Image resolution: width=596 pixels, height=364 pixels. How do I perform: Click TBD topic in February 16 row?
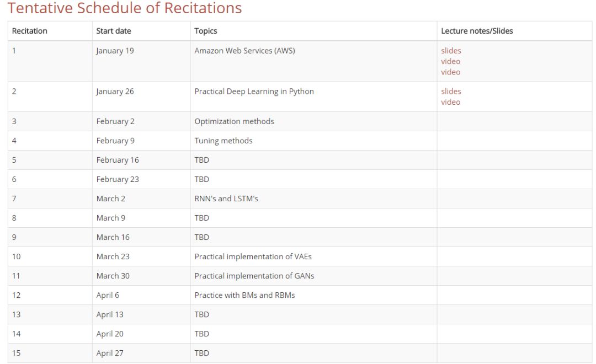201,160
